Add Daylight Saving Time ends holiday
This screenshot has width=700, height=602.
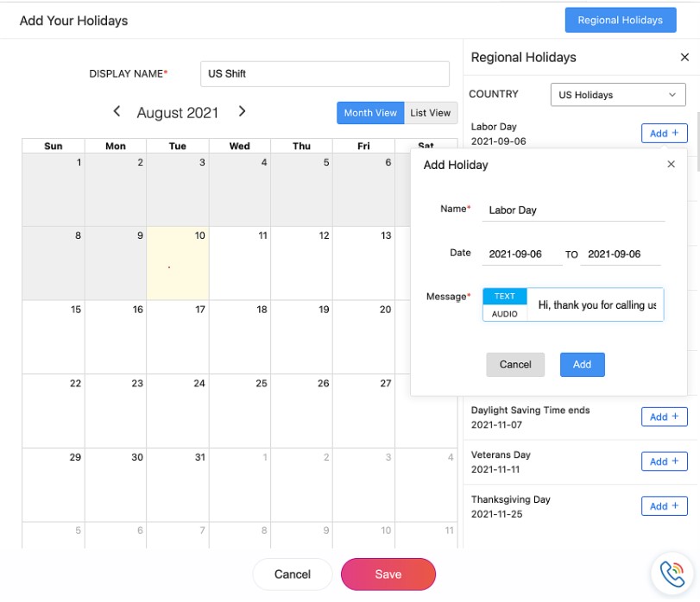tap(664, 417)
